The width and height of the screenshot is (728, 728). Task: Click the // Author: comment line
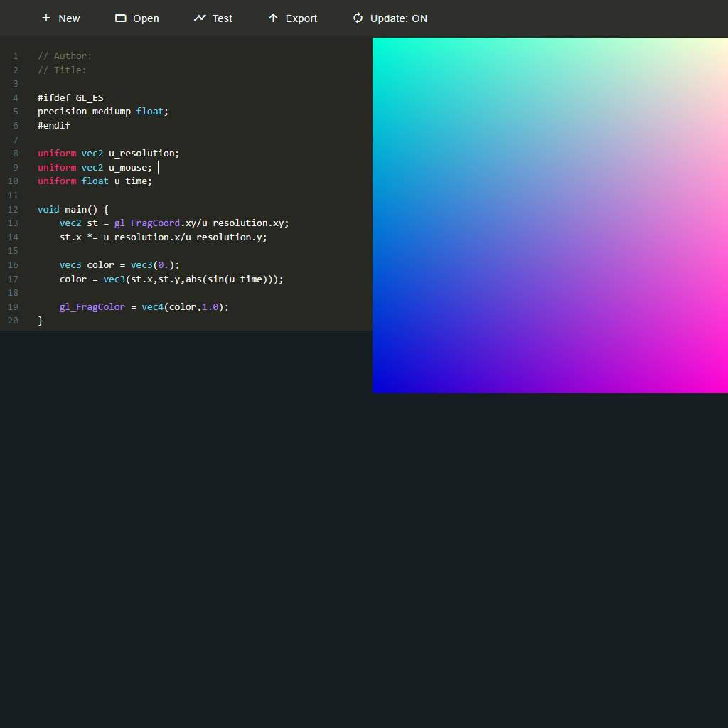(64, 55)
